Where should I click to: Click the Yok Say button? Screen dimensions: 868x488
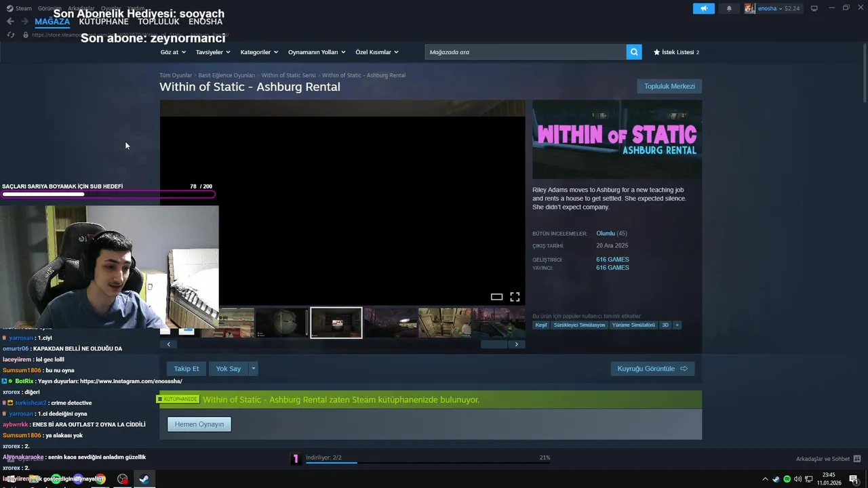pyautogui.click(x=229, y=369)
